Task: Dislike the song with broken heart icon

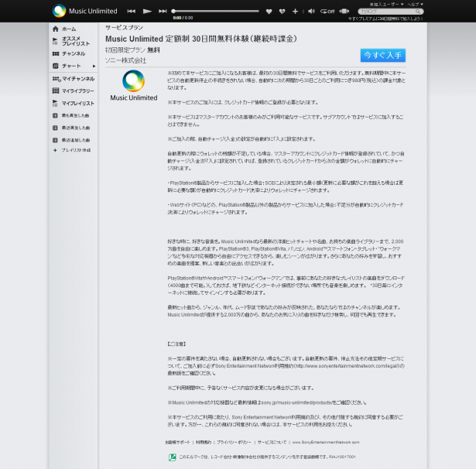Action: 282,12
